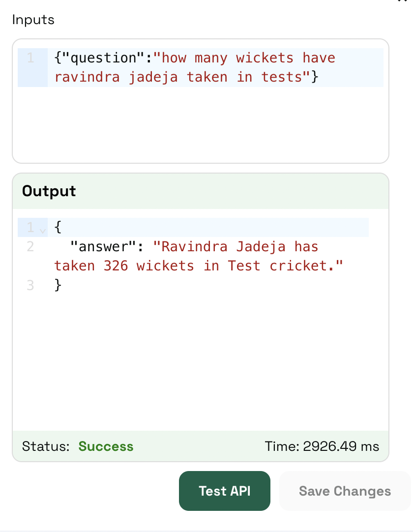Click "taken 326 wickets in Test cricket." line

tap(198, 266)
